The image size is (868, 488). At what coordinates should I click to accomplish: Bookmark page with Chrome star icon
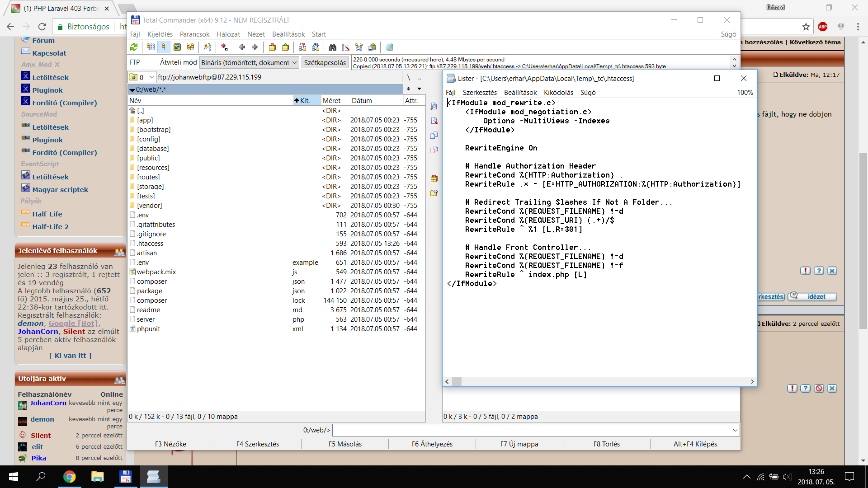point(806,27)
